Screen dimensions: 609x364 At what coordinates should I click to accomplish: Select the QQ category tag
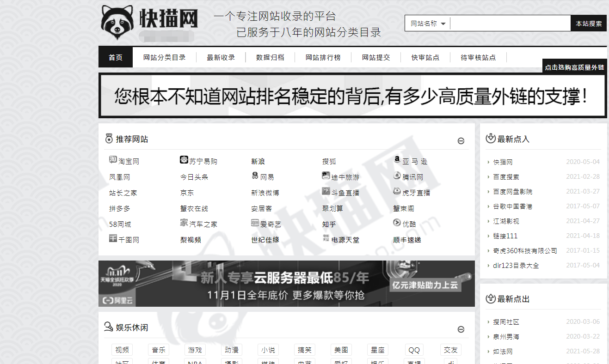pos(414,350)
